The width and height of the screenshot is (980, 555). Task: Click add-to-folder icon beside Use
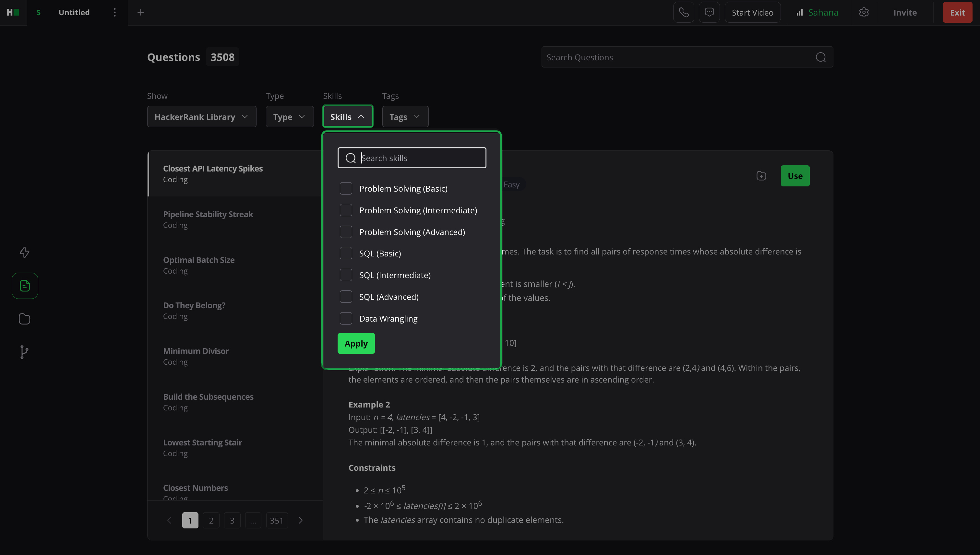(761, 176)
